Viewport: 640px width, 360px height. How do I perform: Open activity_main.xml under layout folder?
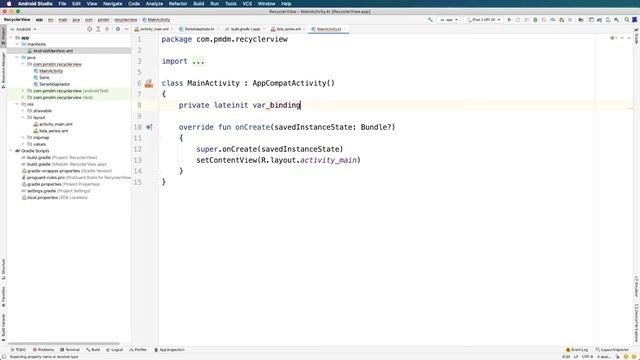point(56,124)
